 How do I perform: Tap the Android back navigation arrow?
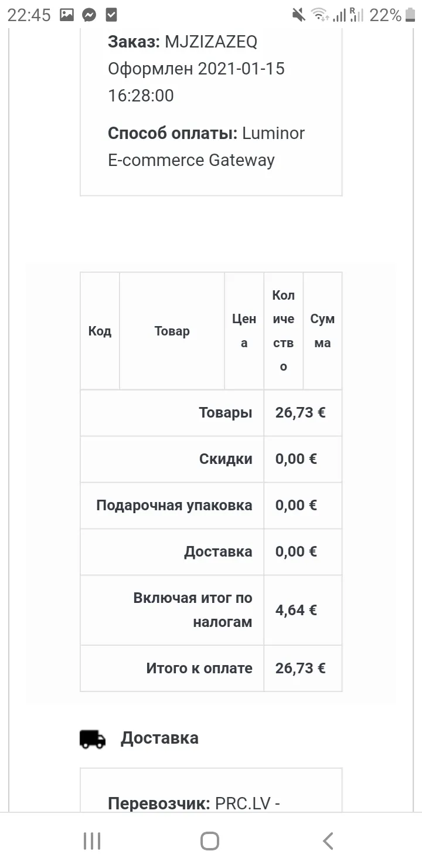[x=328, y=840]
